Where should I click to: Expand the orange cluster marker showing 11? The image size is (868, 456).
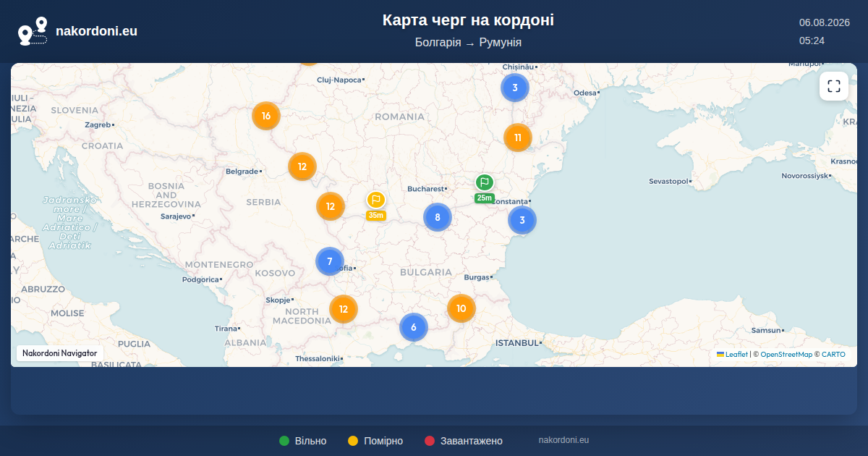pyautogui.click(x=518, y=138)
